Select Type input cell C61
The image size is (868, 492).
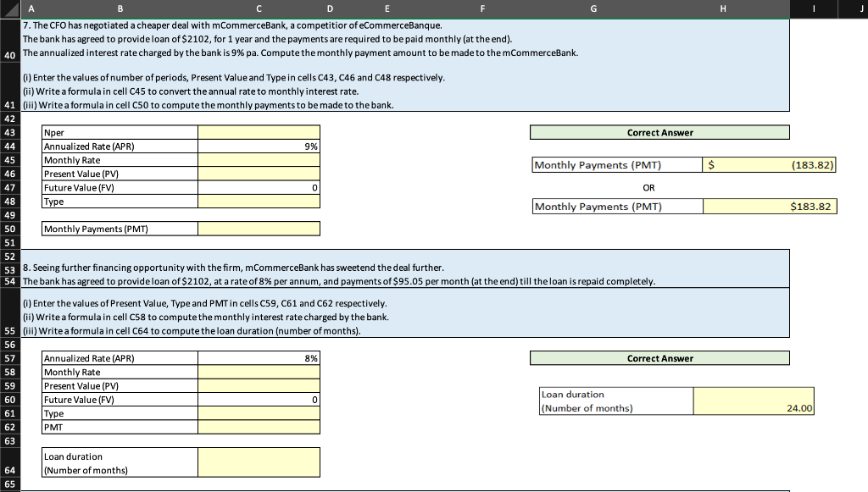[259, 413]
